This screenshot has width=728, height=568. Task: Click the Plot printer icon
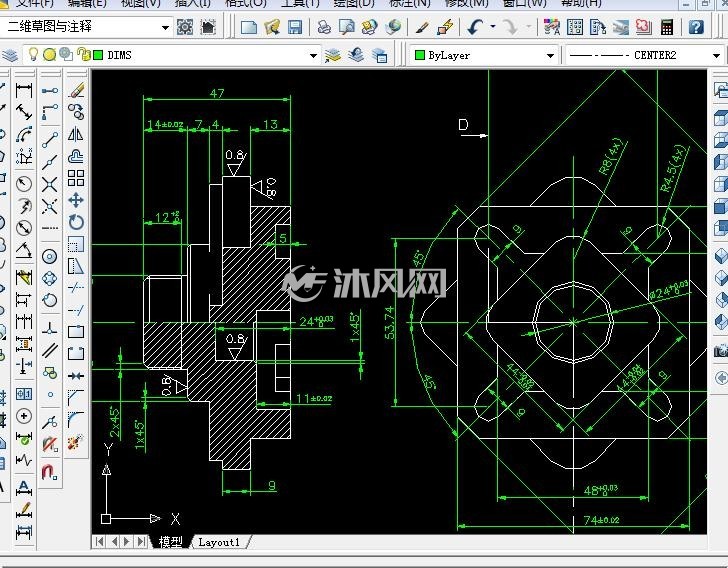(x=324, y=27)
